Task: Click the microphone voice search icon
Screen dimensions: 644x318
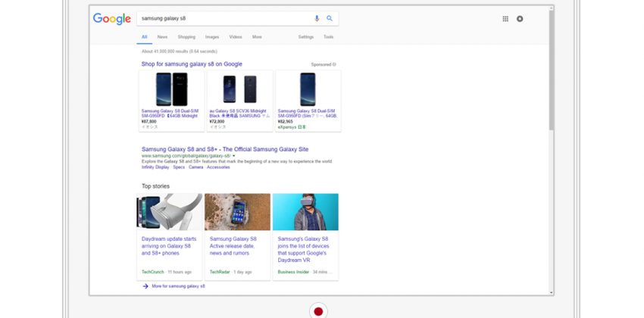Action: tap(317, 18)
